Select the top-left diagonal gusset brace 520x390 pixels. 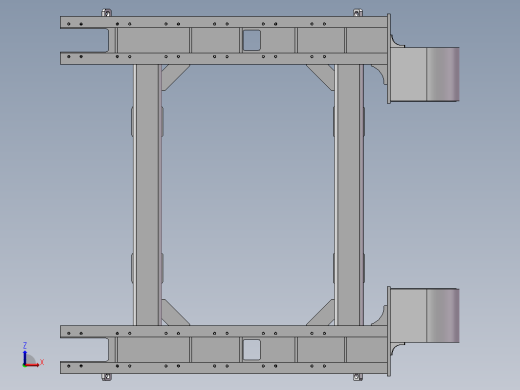click(x=175, y=78)
